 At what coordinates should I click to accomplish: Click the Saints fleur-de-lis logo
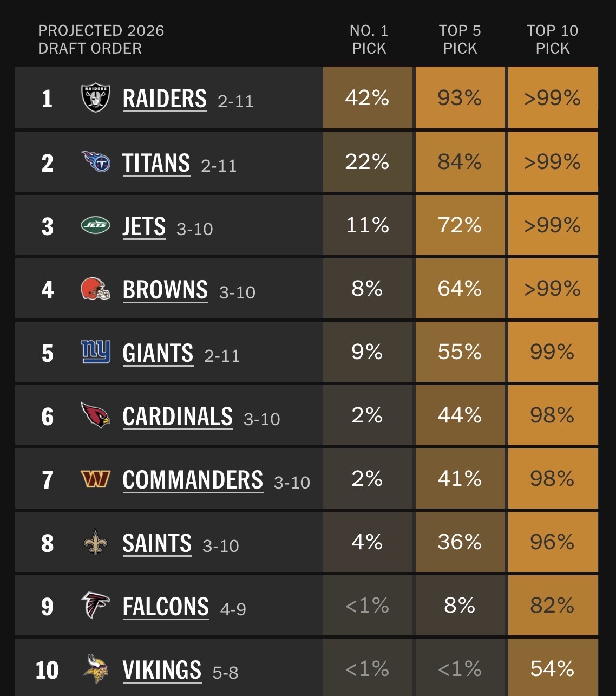(95, 542)
